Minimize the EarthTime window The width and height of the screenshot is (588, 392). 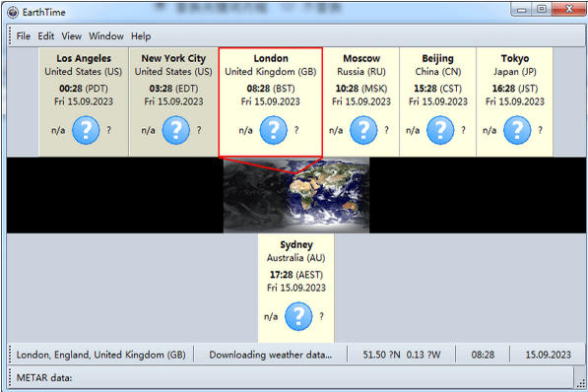[521, 10]
